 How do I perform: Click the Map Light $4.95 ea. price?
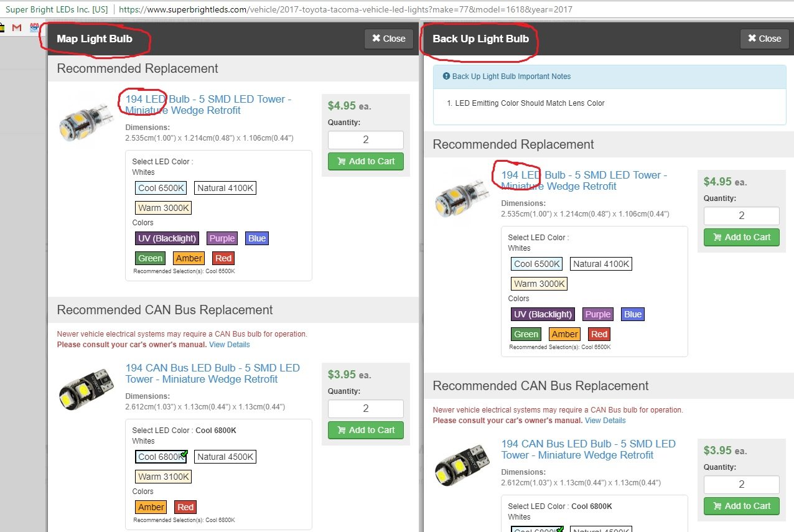click(x=350, y=106)
